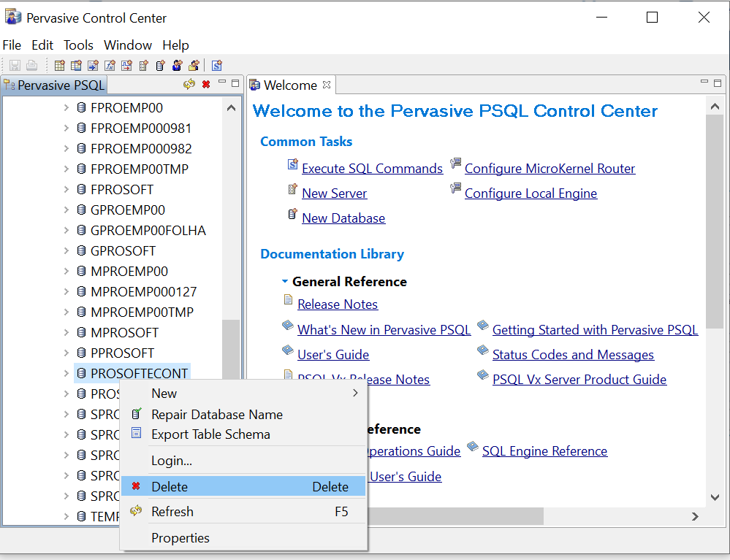Expand the MPROEMP000127 database node
730x560 pixels.
(x=66, y=292)
